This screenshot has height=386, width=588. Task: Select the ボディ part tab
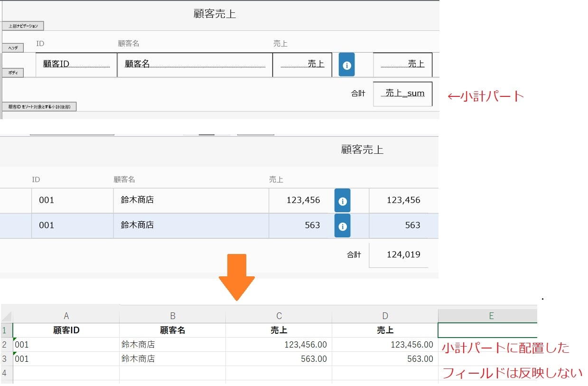click(x=13, y=72)
